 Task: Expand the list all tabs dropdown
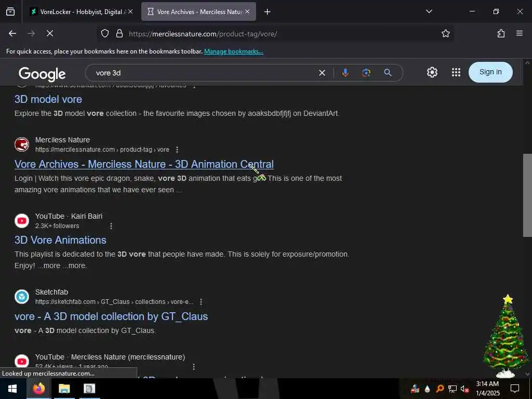(x=429, y=11)
